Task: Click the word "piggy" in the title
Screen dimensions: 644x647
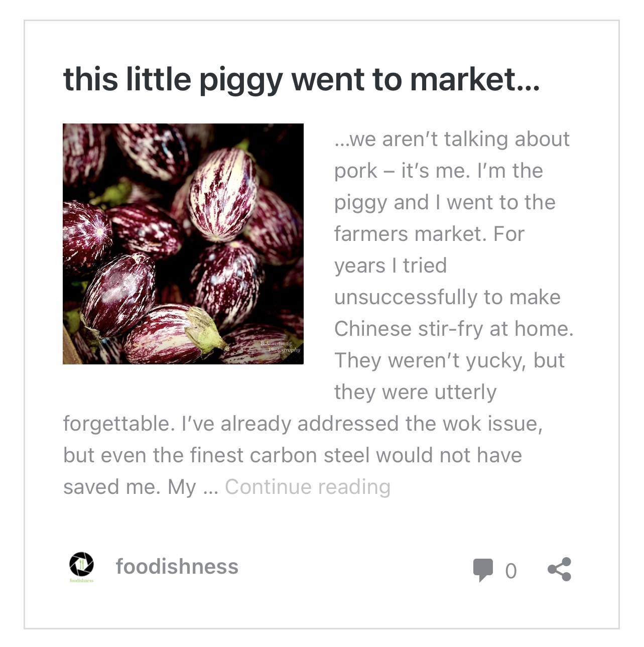Action: [x=241, y=81]
